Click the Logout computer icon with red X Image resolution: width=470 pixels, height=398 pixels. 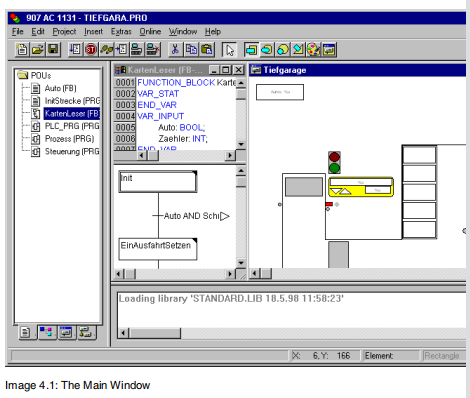click(153, 50)
